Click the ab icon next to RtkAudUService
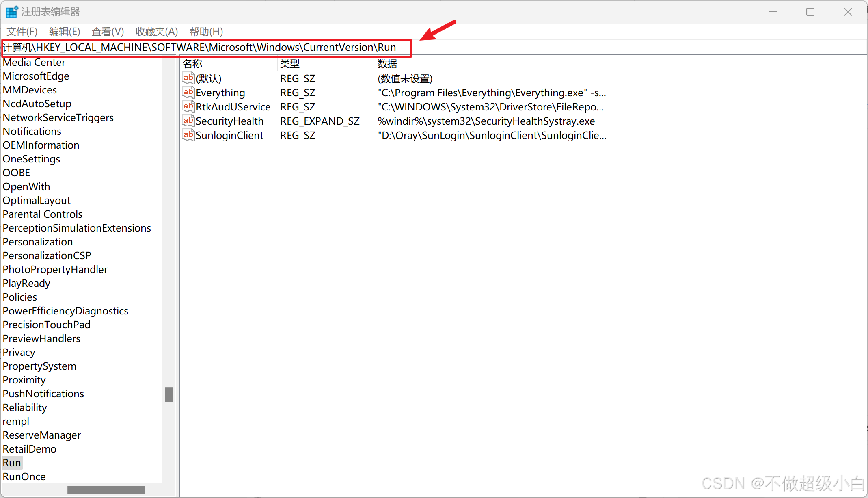Screen dimensions: 868x498 [188, 106]
